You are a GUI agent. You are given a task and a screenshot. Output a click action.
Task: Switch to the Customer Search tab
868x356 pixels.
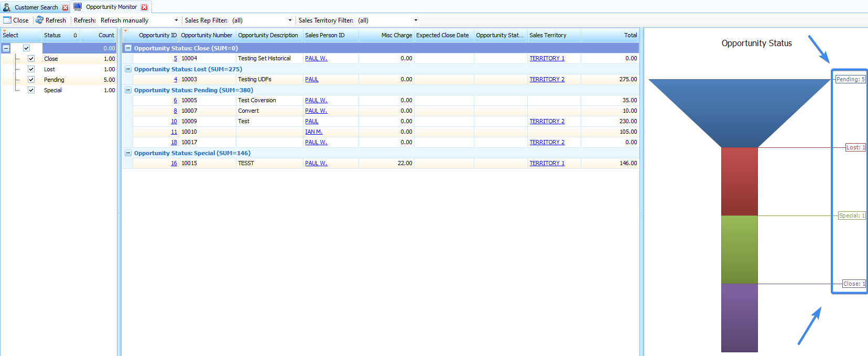click(36, 7)
